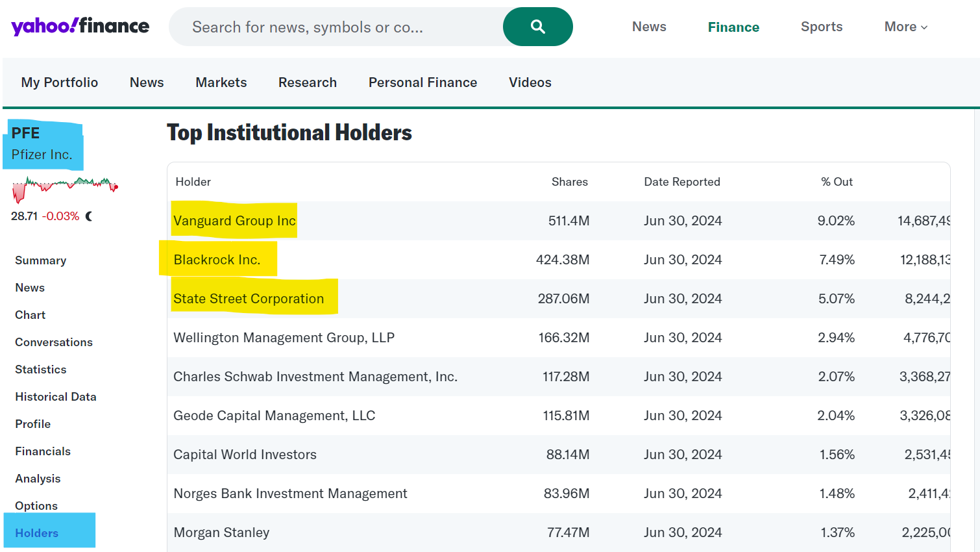Click Capital World's 88.14M shares
Viewport: 980px width, 552px height.
point(568,455)
